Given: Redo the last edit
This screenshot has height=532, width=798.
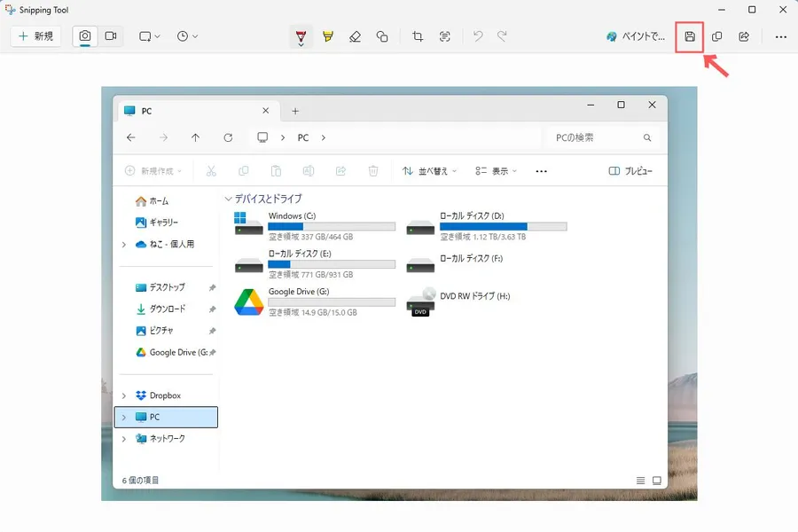Looking at the screenshot, I should 502,36.
